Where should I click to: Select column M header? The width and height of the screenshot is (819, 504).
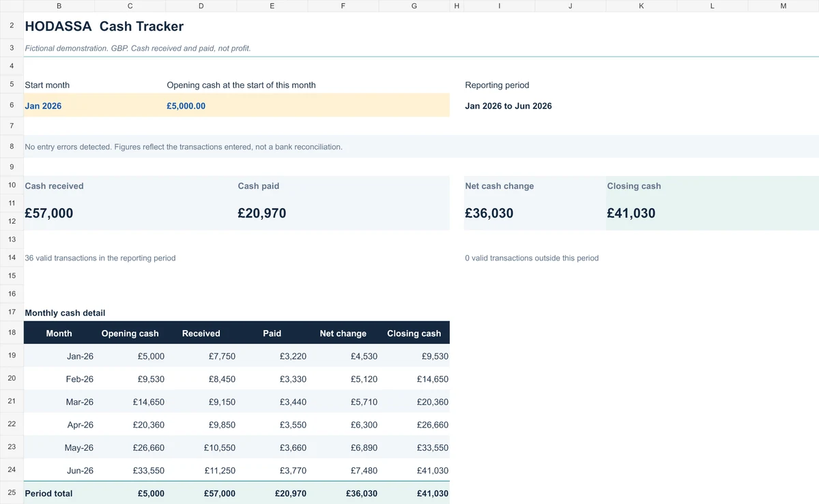click(x=784, y=5)
